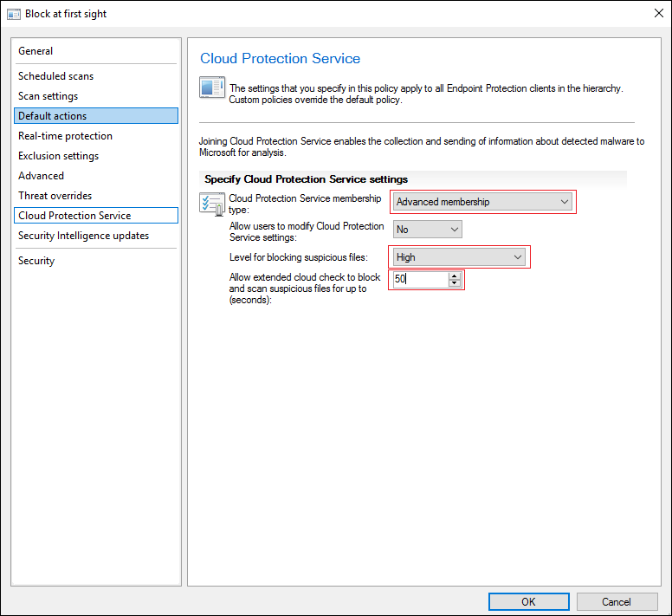
Task: Open the Cloud Protection Service membership type dropdown
Action: (482, 202)
